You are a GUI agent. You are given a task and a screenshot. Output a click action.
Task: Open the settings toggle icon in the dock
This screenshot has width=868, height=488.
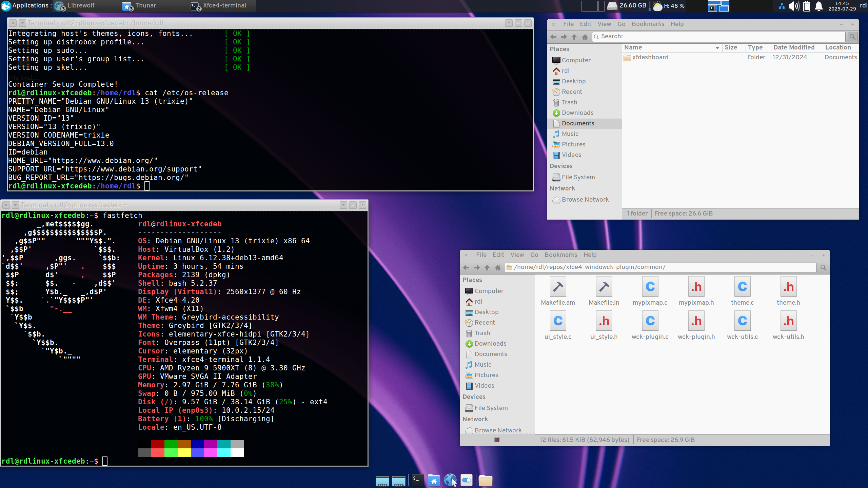point(467,480)
